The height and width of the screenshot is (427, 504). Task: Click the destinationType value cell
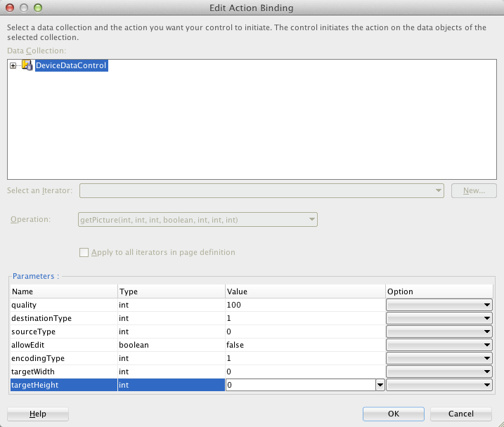(305, 318)
